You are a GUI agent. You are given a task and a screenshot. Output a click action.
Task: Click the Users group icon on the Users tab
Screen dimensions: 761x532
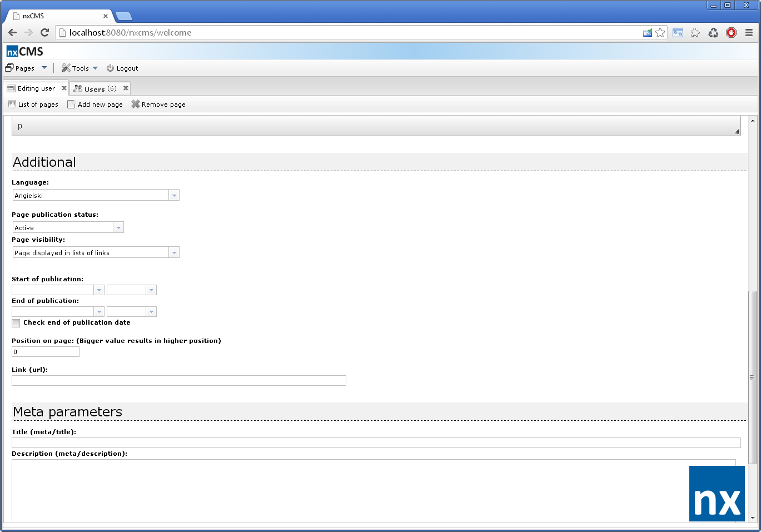(78, 88)
